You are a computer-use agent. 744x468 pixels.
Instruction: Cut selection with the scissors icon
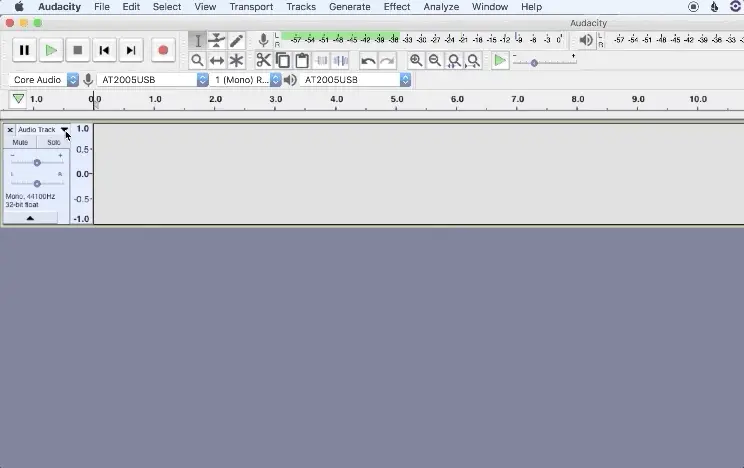coord(263,61)
